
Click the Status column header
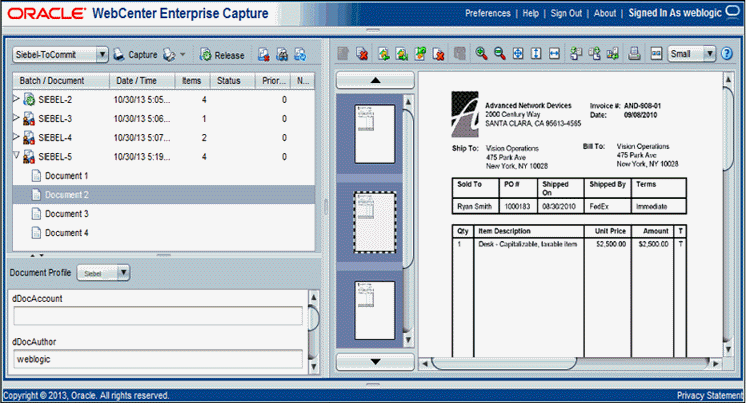pyautogui.click(x=232, y=80)
